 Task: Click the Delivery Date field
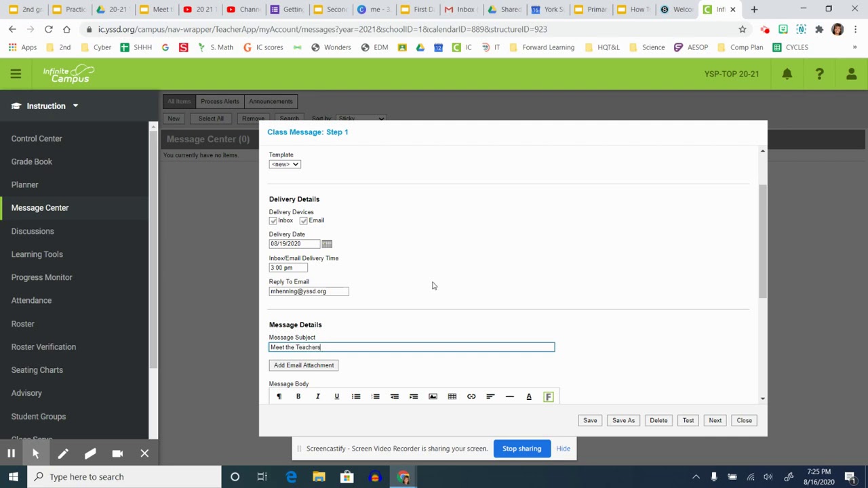pyautogui.click(x=294, y=244)
